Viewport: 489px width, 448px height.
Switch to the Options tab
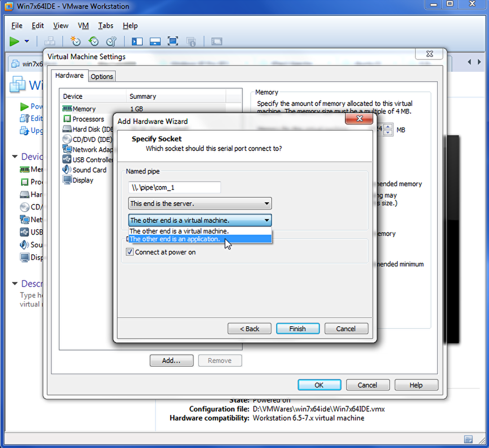click(102, 76)
